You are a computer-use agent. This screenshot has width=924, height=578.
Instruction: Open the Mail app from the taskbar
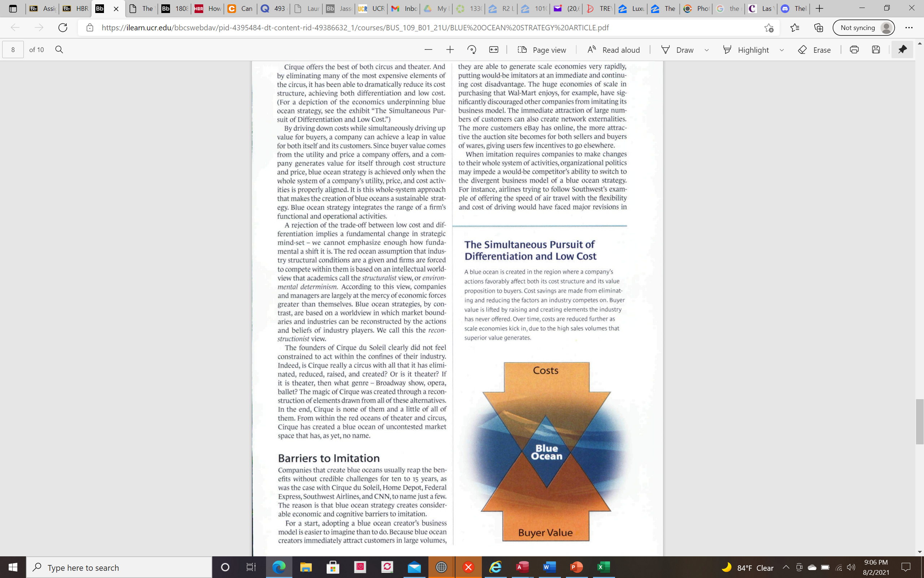pyautogui.click(x=414, y=567)
